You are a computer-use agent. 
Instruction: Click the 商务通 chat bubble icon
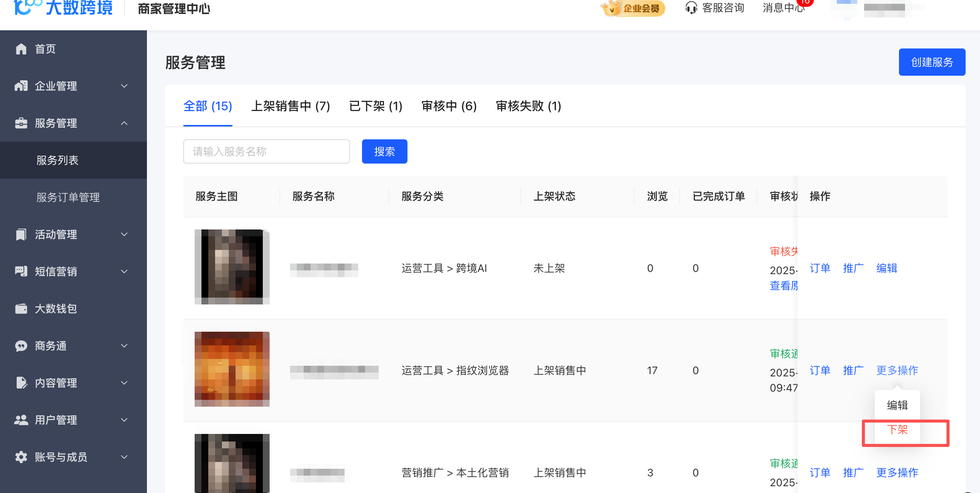point(21,346)
